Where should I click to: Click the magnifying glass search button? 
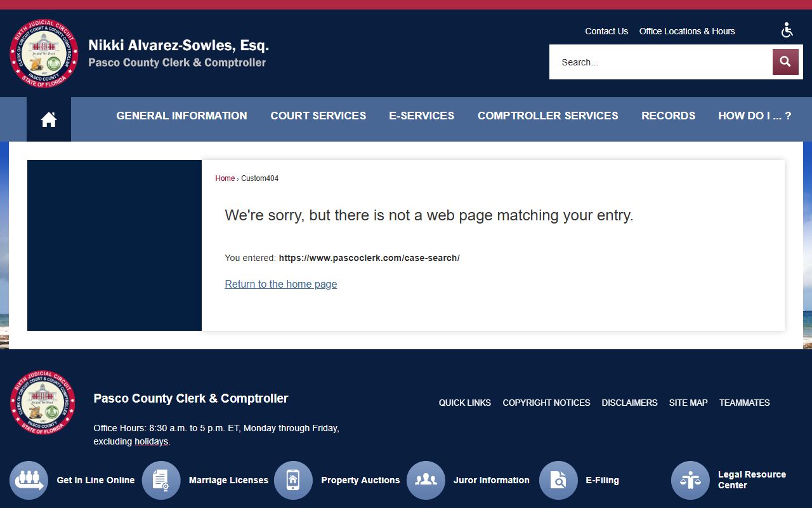[x=785, y=62]
